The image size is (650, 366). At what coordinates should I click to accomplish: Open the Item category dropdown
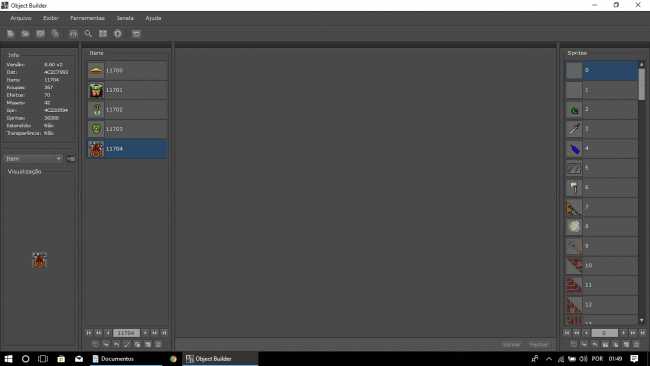pyautogui.click(x=33, y=159)
